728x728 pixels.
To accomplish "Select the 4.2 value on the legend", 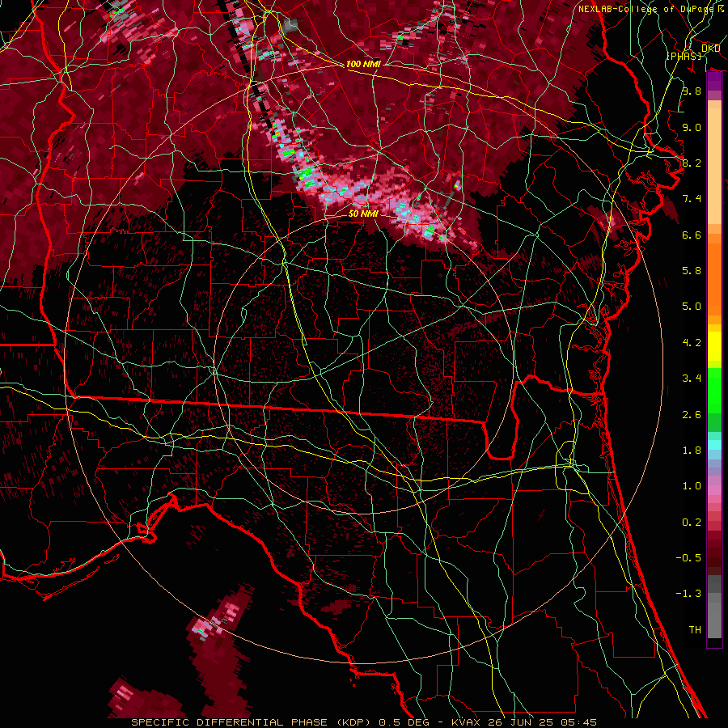I will coord(692,343).
